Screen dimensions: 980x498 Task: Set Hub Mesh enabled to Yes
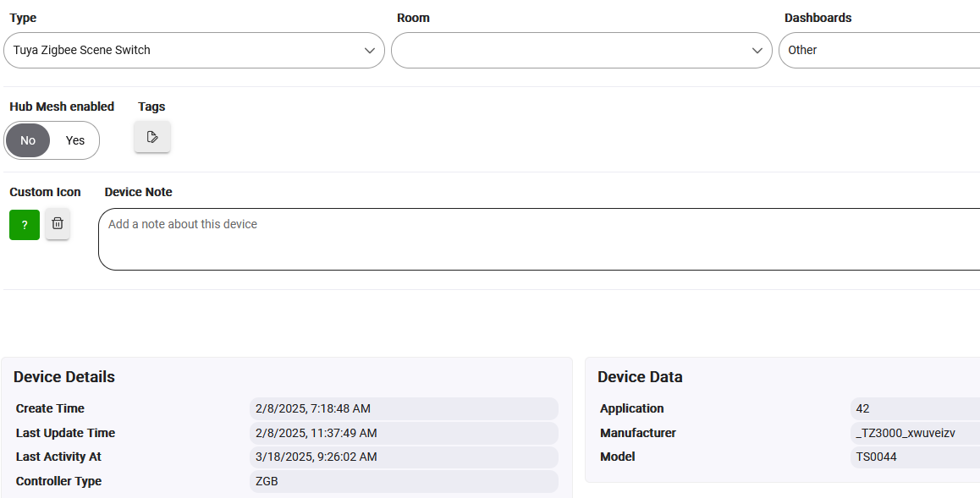click(75, 140)
